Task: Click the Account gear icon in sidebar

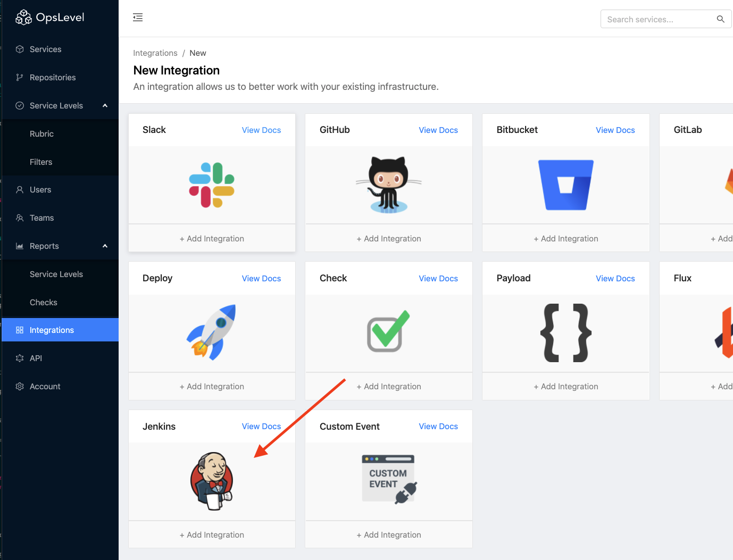Action: [x=20, y=387]
